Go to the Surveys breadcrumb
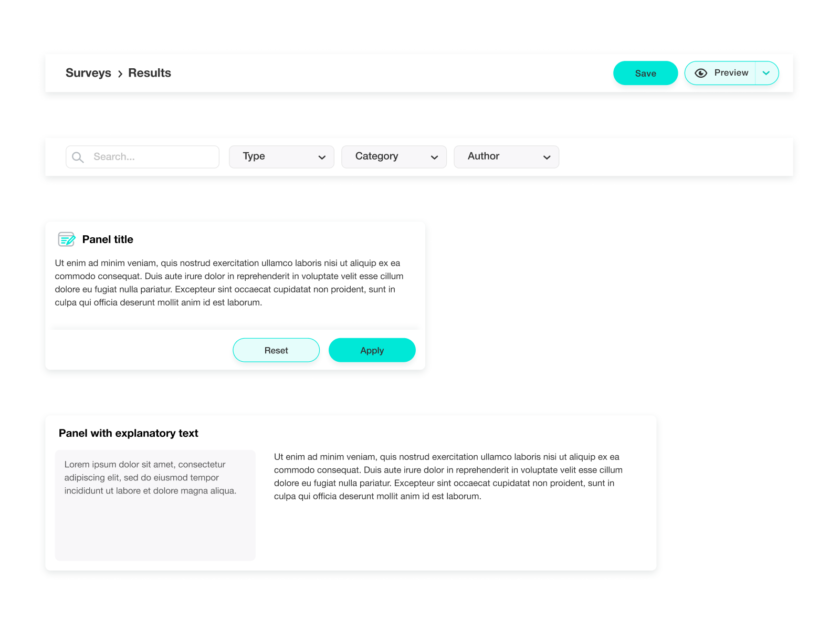 (x=88, y=73)
